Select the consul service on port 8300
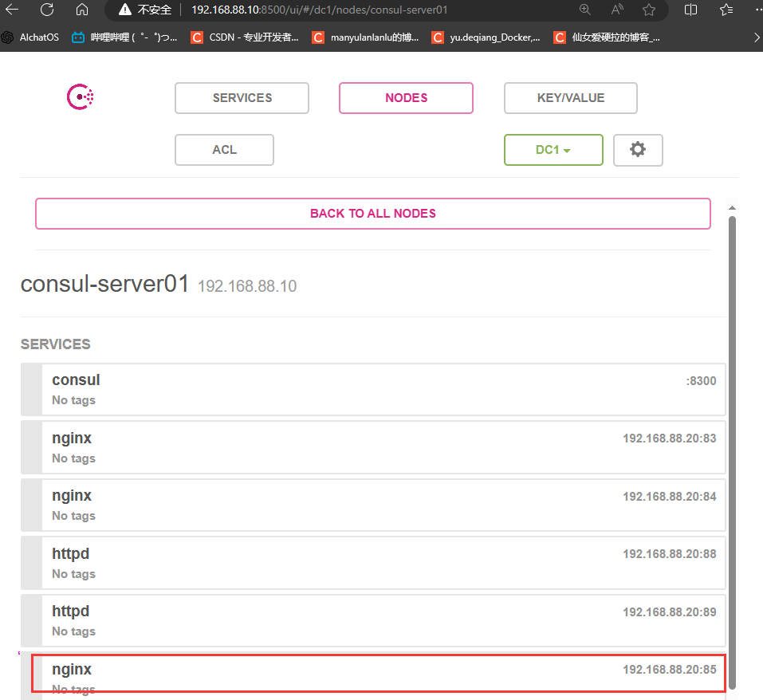 [x=372, y=388]
